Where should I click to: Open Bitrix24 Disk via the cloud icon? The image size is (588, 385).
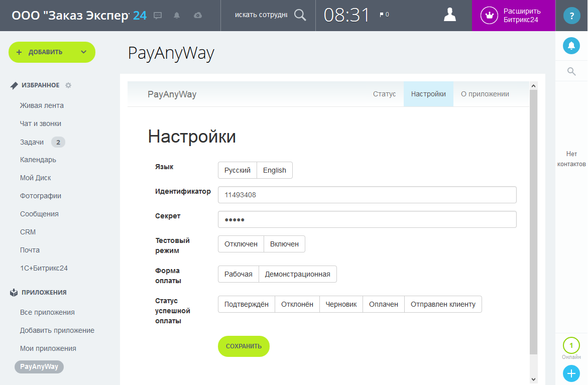pyautogui.click(x=197, y=15)
